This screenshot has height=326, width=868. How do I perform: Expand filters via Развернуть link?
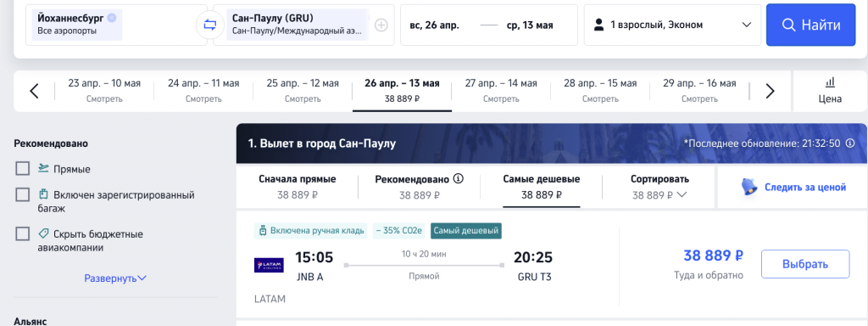coord(115,278)
